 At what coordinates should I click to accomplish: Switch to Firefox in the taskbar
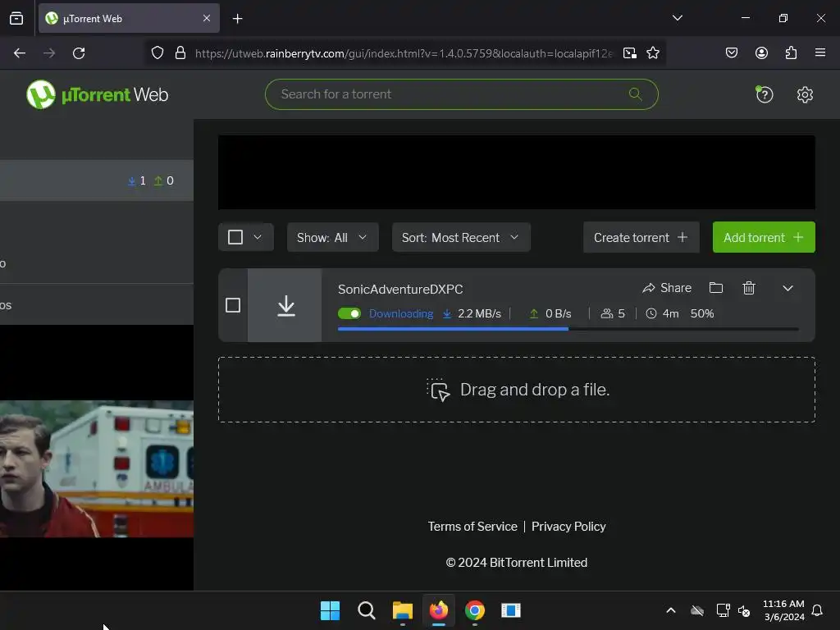pyautogui.click(x=439, y=610)
